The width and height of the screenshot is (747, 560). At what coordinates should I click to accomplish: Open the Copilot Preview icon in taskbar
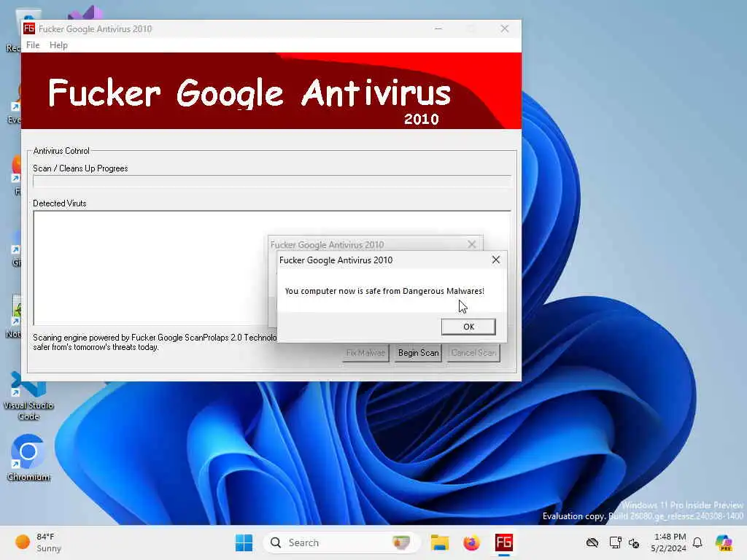tap(724, 542)
